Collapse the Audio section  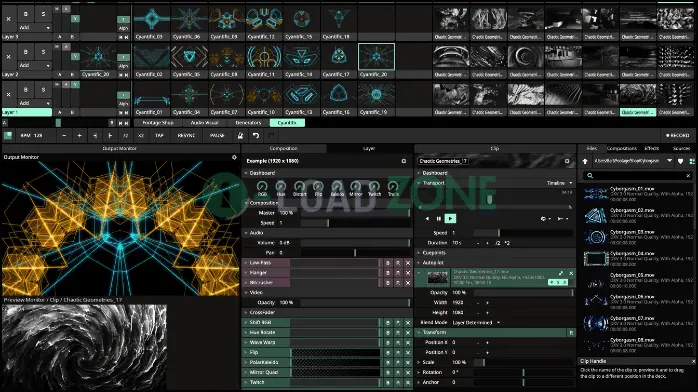pos(246,233)
